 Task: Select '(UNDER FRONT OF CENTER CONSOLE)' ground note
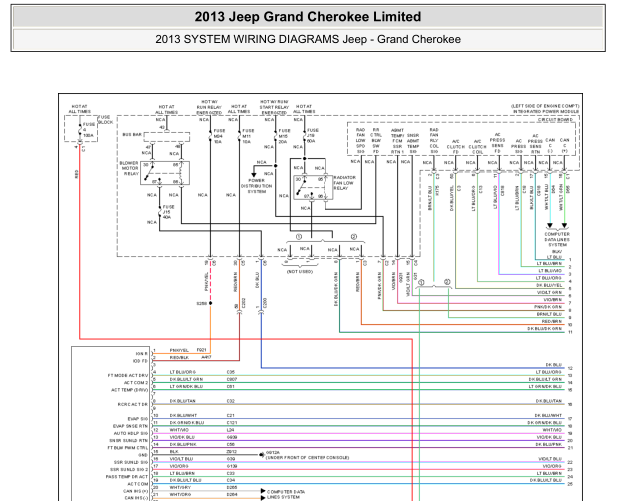(307, 458)
